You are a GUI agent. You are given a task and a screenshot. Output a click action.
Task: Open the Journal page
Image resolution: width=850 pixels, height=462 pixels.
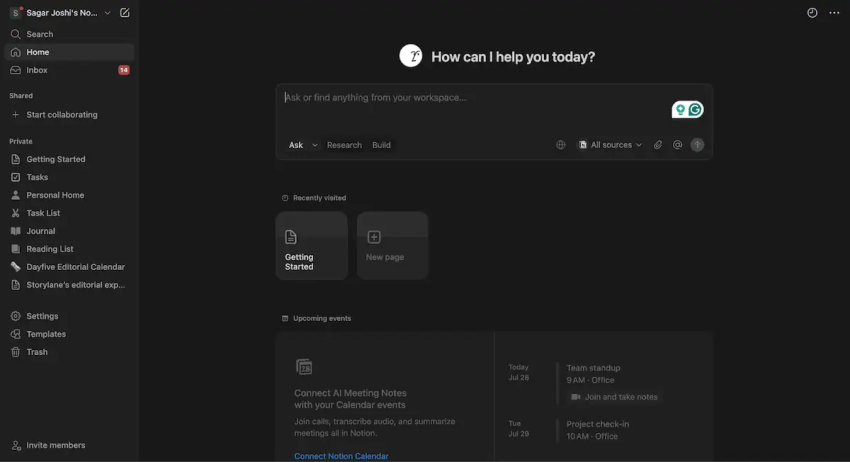[69, 230]
